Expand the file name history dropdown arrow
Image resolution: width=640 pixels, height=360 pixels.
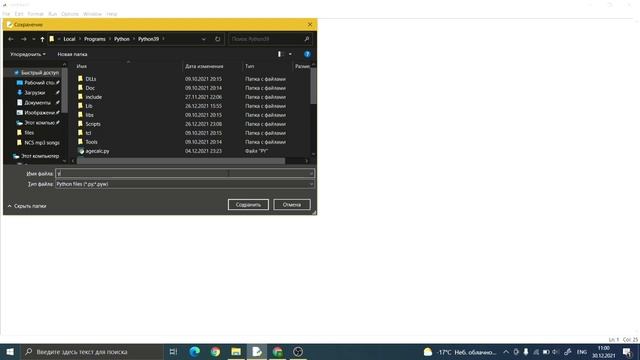[x=311, y=173]
